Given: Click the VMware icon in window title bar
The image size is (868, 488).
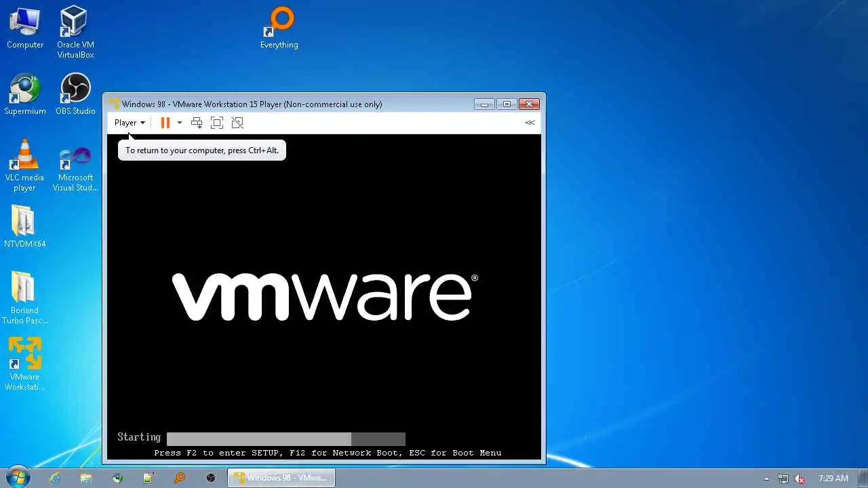Looking at the screenshot, I should pos(114,104).
